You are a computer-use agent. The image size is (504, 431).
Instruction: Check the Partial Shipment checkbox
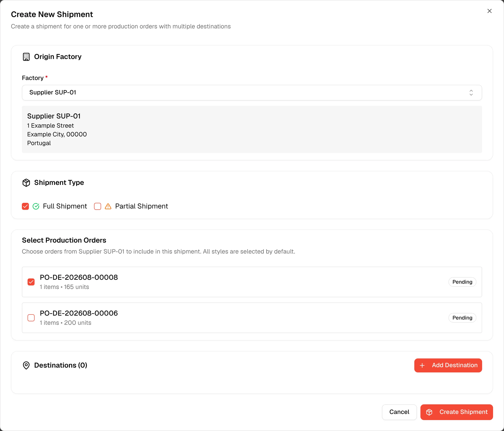[x=98, y=206]
